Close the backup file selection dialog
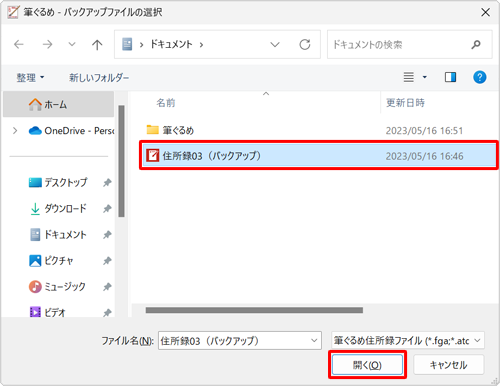This screenshot has height=386, width=500. point(485,12)
